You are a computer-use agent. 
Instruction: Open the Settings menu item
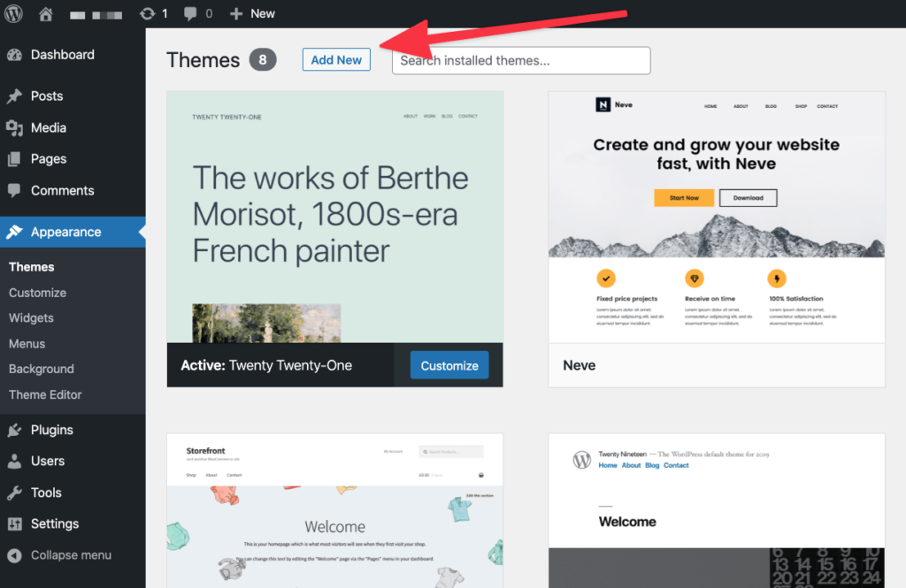coord(55,523)
